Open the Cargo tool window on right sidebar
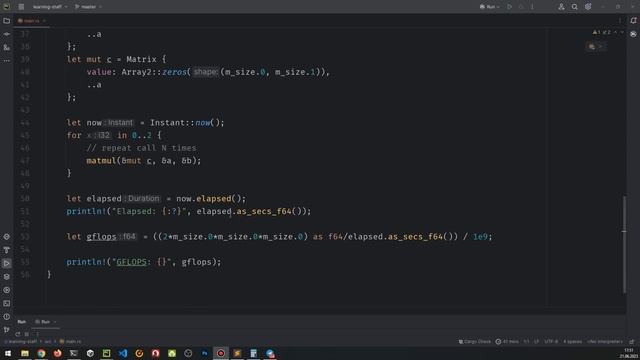Viewport: 640px width, 360px height. click(x=633, y=34)
